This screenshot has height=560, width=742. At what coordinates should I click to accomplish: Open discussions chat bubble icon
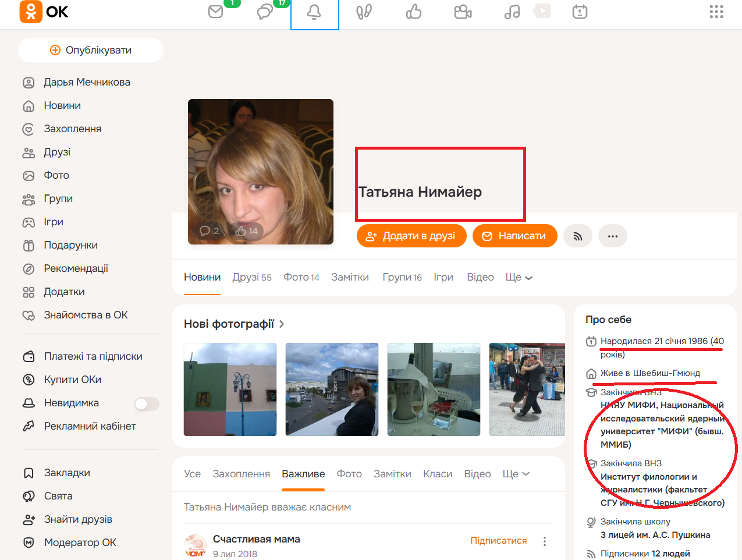tap(265, 12)
